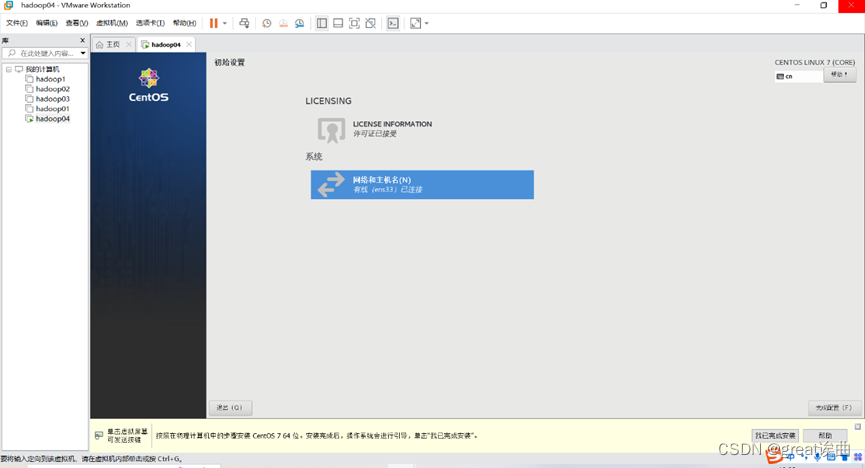Click the keyboard hint icon in the hint bar
Screen dimensions: 865x468
pos(99,435)
